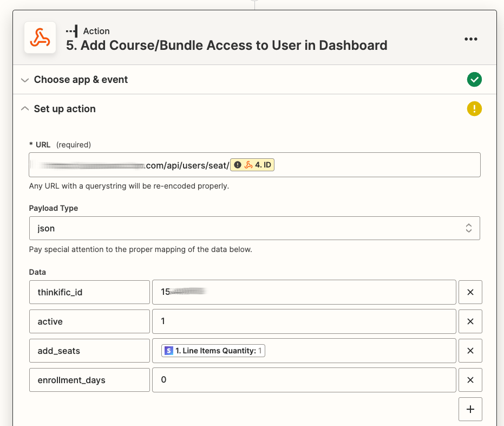This screenshot has height=426, width=504.
Task: Remove the thinkific_id data row
Action: tap(470, 292)
